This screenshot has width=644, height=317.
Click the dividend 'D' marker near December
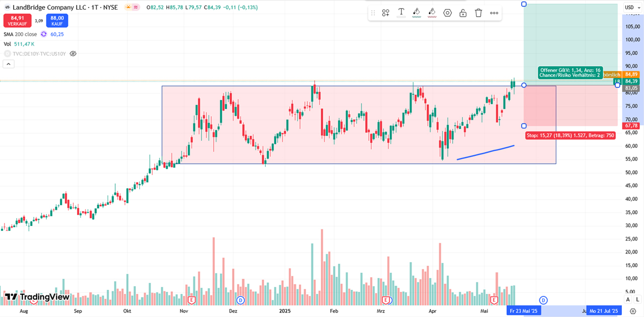[240, 300]
